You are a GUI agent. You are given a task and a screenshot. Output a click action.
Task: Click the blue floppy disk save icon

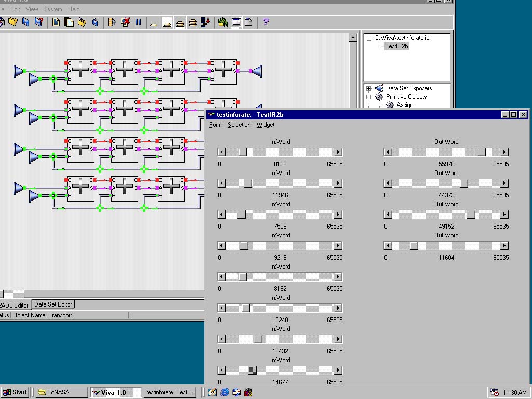(x=25, y=22)
